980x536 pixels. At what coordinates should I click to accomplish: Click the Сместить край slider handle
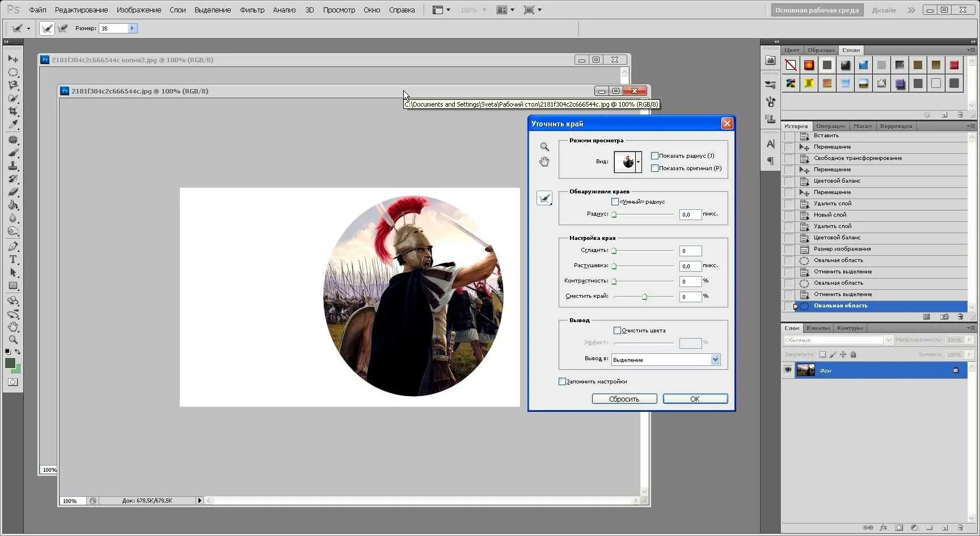tap(644, 297)
